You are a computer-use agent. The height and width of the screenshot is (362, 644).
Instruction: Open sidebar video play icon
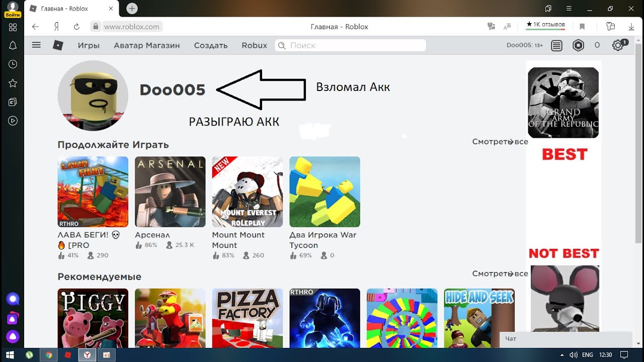coord(13,121)
